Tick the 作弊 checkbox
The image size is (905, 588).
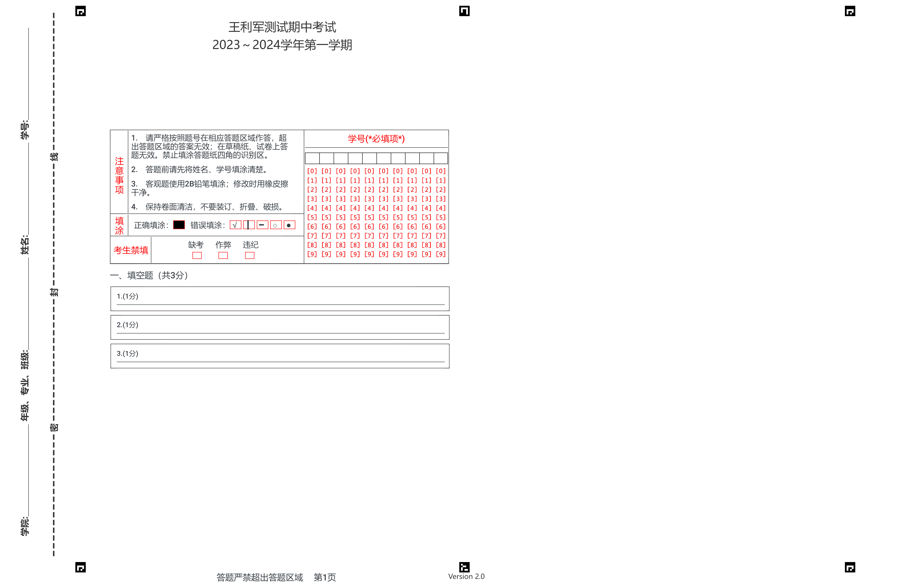click(223, 256)
